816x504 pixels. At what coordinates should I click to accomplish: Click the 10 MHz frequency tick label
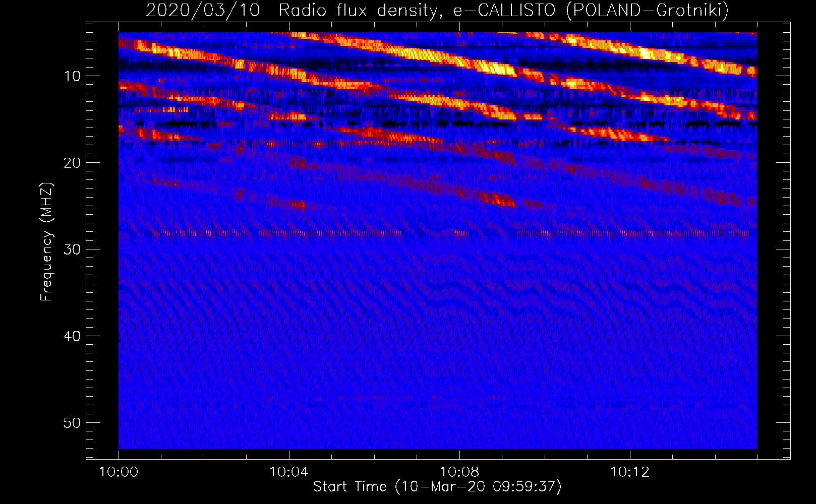[x=73, y=76]
